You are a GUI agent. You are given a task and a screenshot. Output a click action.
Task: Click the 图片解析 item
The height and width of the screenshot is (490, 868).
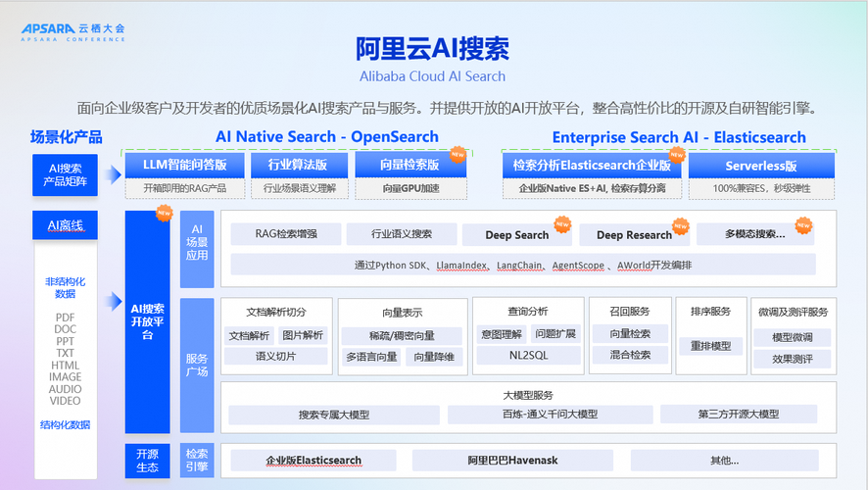(x=303, y=335)
